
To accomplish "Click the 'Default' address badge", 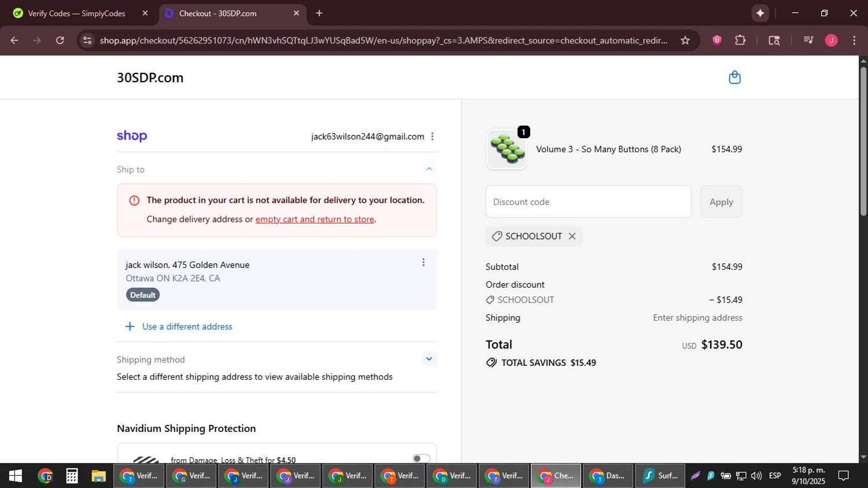I will click(x=142, y=295).
